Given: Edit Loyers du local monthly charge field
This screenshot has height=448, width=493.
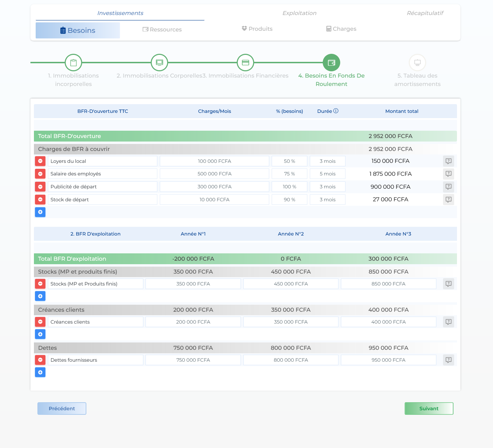Looking at the screenshot, I should [x=214, y=161].
